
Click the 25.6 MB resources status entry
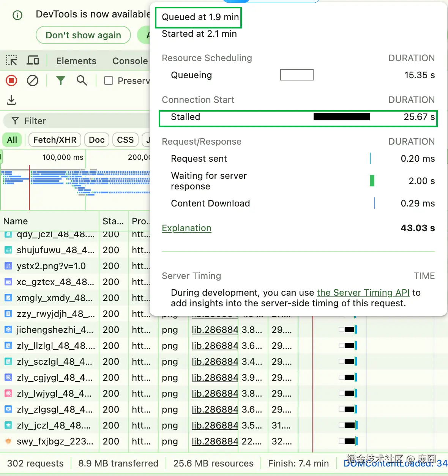tap(213, 463)
